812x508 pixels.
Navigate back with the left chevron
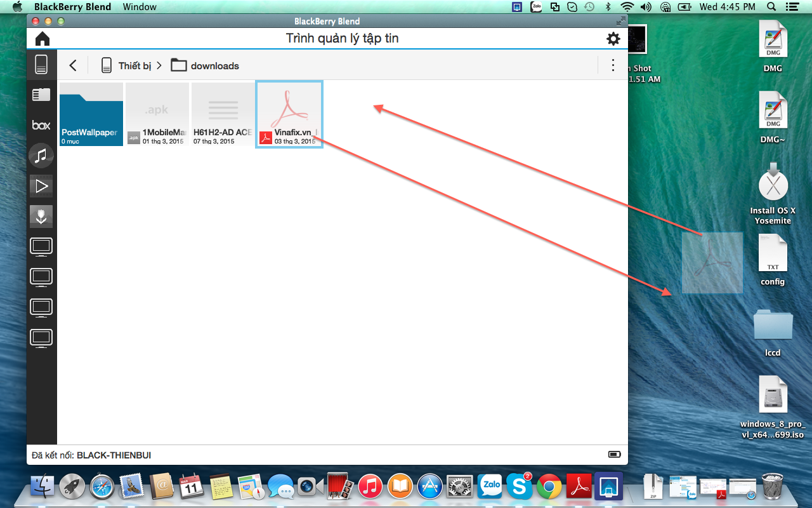point(73,65)
